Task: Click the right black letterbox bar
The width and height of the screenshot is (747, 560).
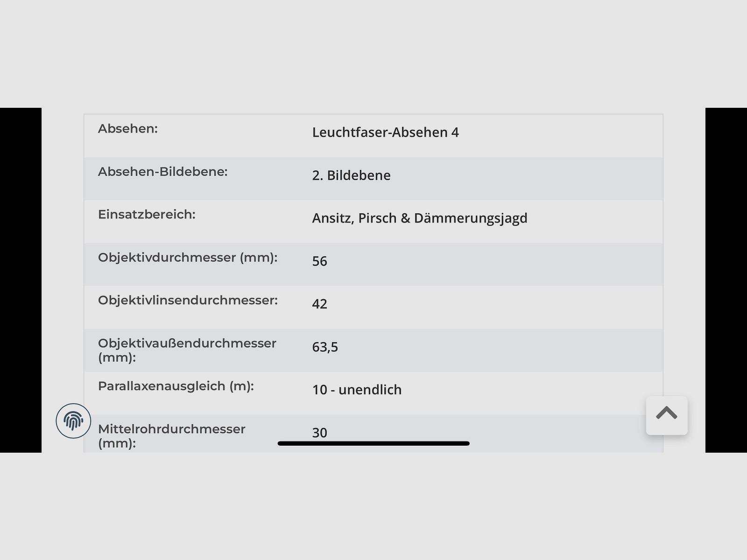Action: click(726, 280)
